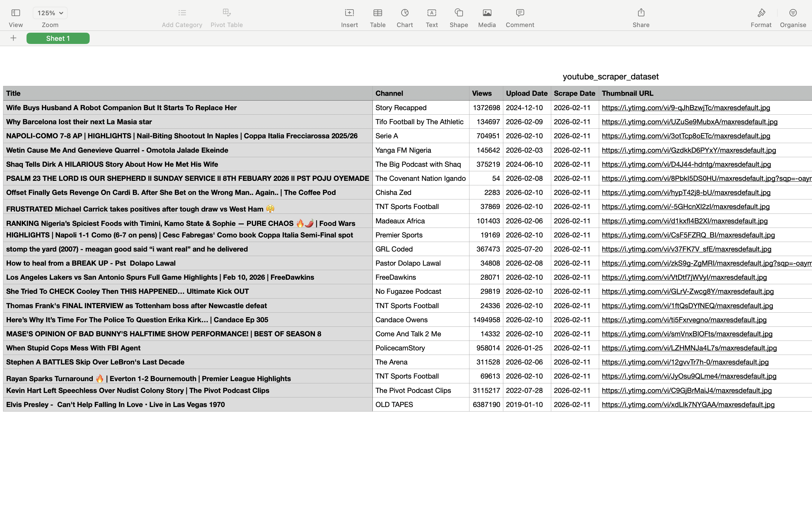Add a Comment using toolbar icon
This screenshot has width=812, height=507.
(520, 13)
